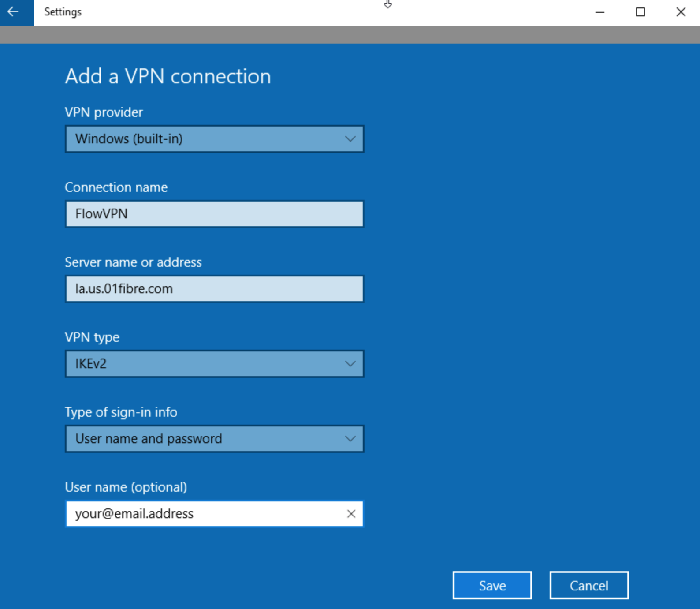The width and height of the screenshot is (700, 609).
Task: Click the 'Server name or address' label
Action: pos(133,262)
